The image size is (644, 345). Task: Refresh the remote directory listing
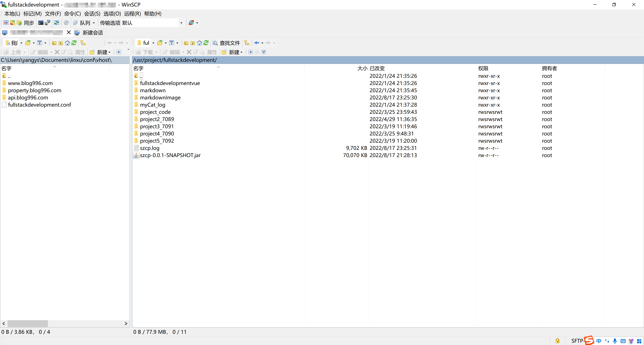click(206, 43)
